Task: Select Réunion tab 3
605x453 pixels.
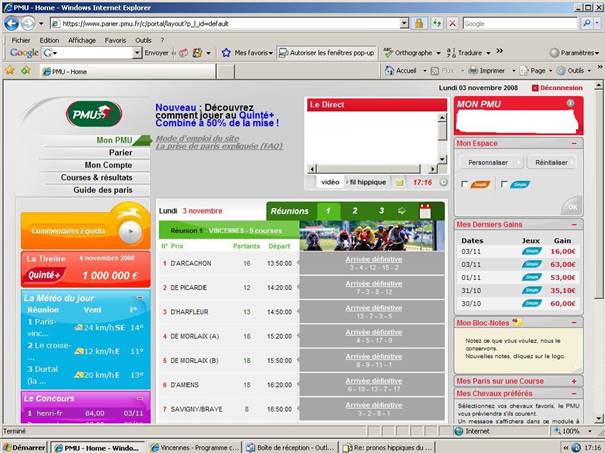Action: click(382, 211)
